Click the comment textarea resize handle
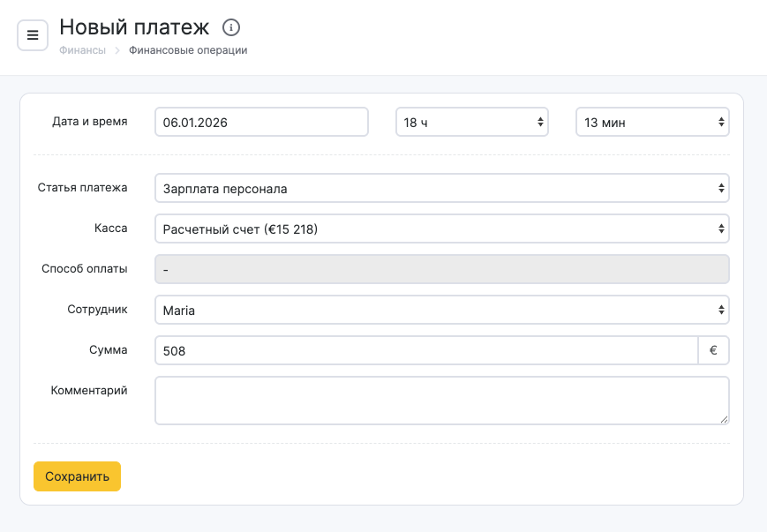The image size is (767, 532). tap(724, 419)
